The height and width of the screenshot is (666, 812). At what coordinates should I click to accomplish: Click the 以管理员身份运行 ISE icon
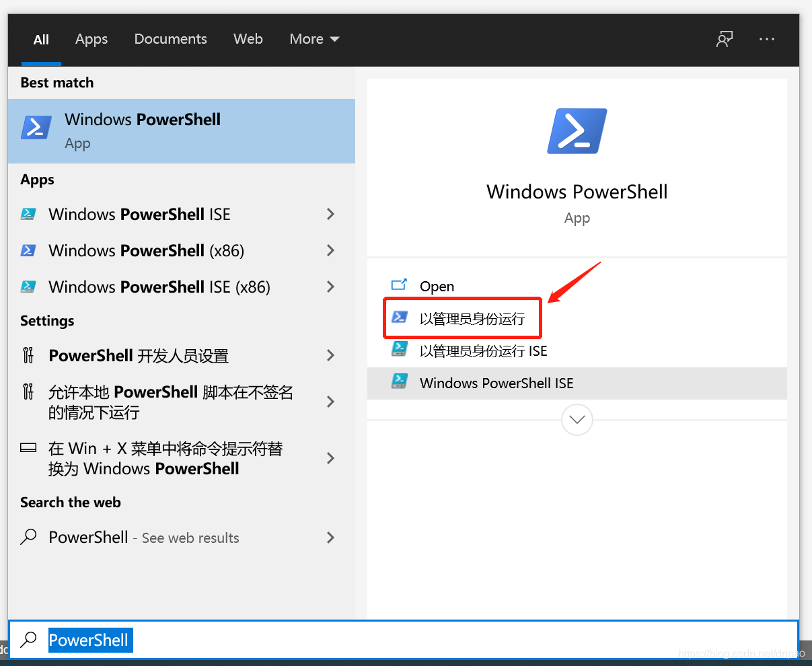[400, 349]
